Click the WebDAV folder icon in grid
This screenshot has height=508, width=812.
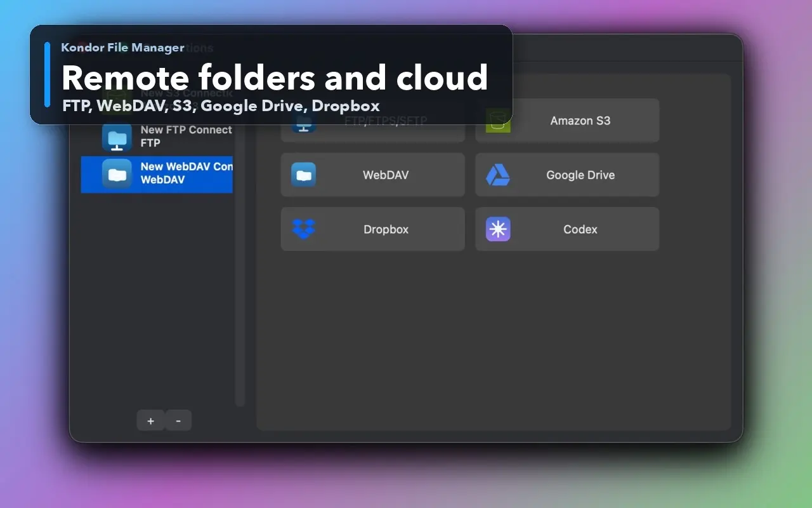click(x=303, y=175)
